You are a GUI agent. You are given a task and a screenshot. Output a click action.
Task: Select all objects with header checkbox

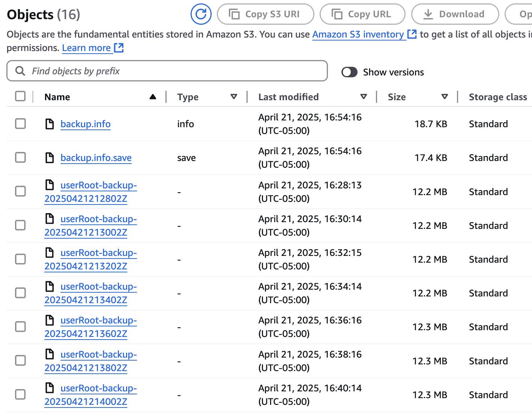(20, 96)
